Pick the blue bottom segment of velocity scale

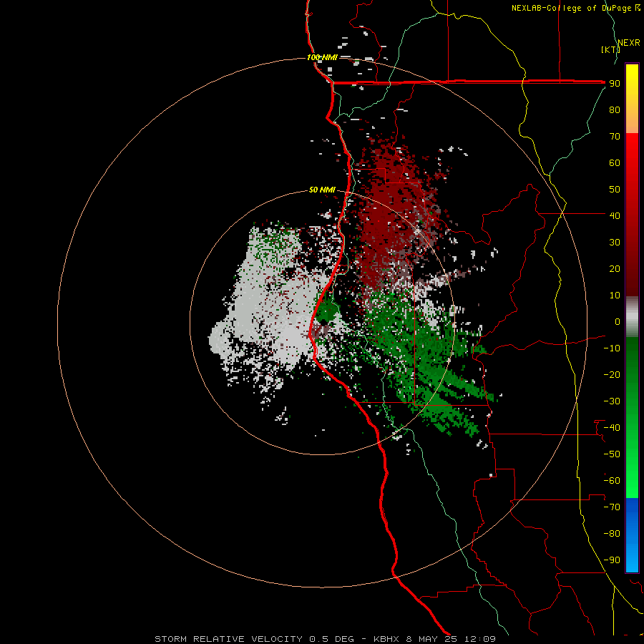[632, 535]
